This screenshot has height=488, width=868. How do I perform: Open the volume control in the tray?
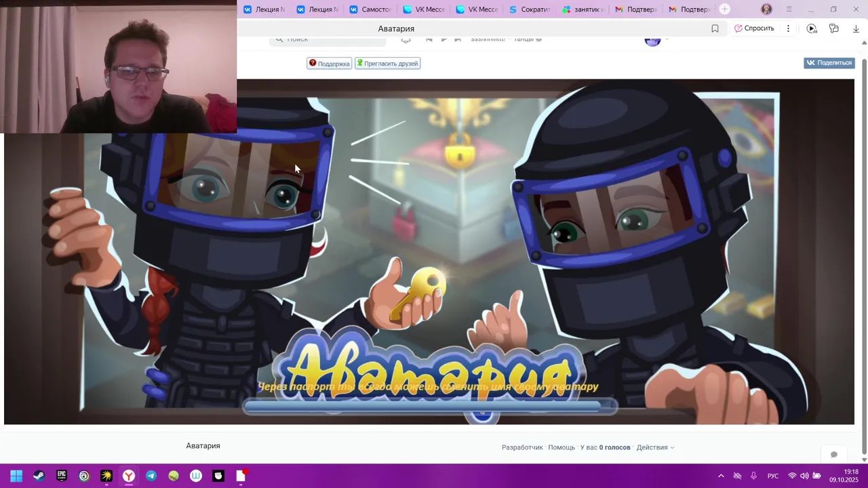804,476
